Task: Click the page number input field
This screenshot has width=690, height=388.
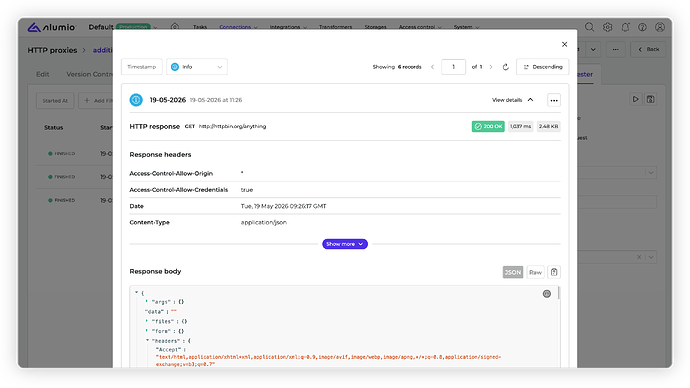Action: point(453,67)
